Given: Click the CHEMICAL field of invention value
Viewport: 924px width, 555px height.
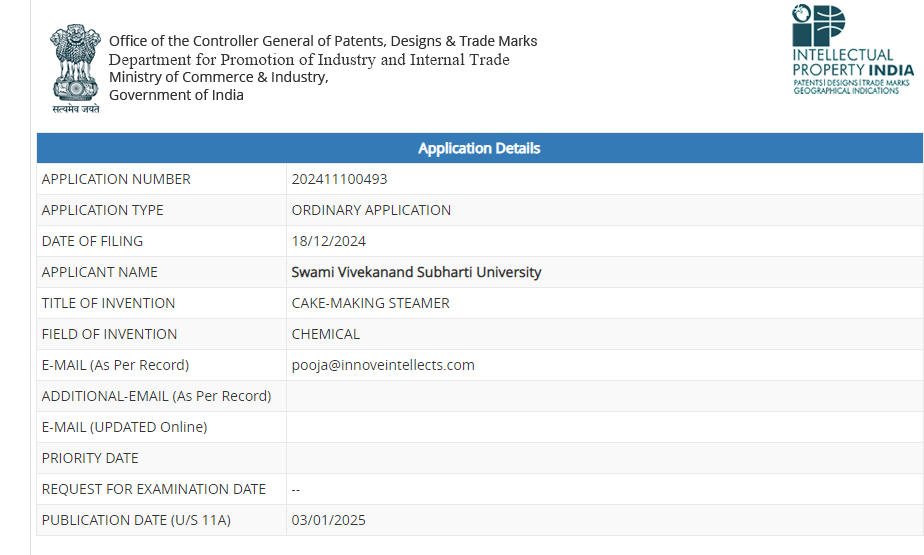Looking at the screenshot, I should [x=325, y=334].
